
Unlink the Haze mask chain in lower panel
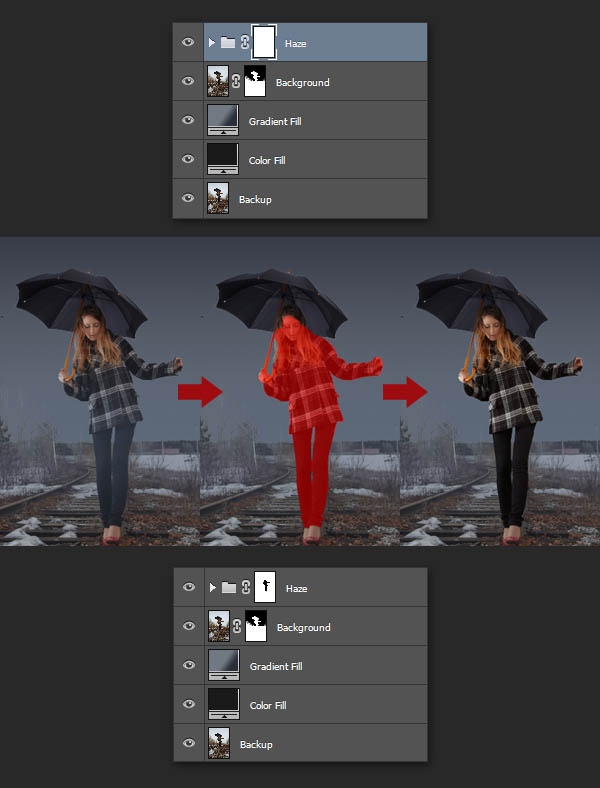243,588
